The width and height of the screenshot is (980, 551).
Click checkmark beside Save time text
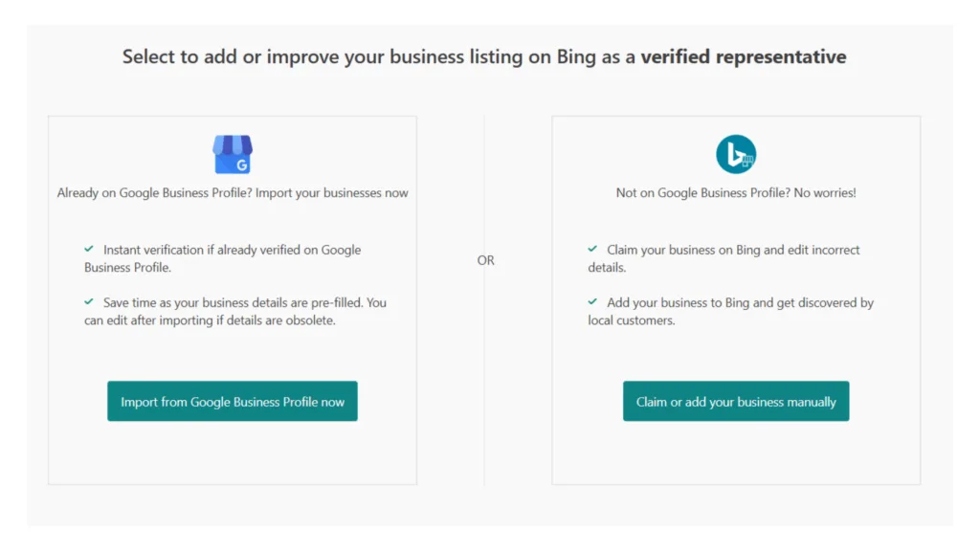pos(89,301)
